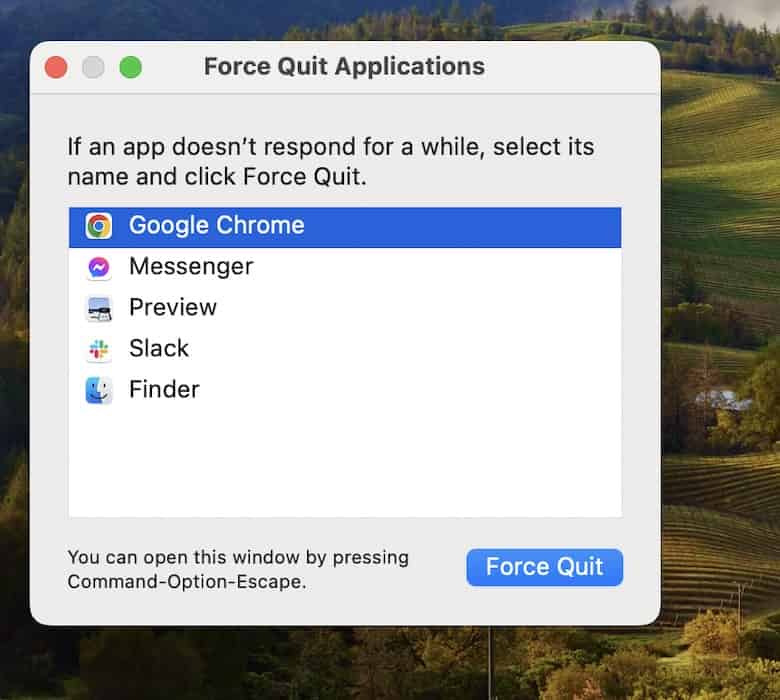
Task: Click the farmhouse in the desktop wallpaper
Action: tap(722, 398)
